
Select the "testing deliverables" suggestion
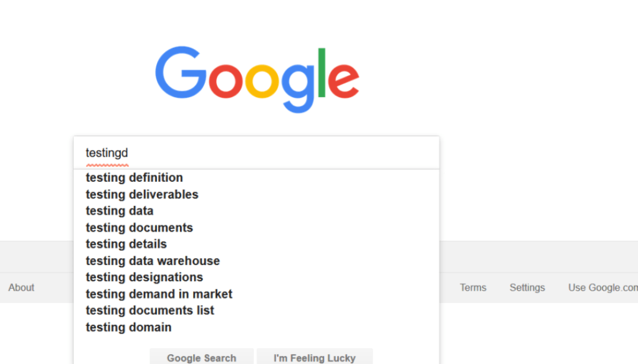coord(141,194)
